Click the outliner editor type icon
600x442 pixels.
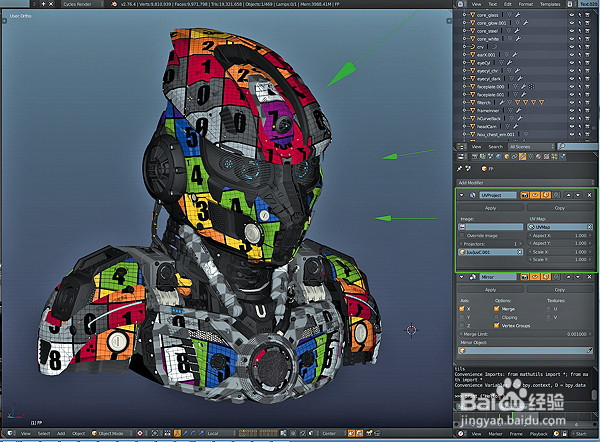462,147
